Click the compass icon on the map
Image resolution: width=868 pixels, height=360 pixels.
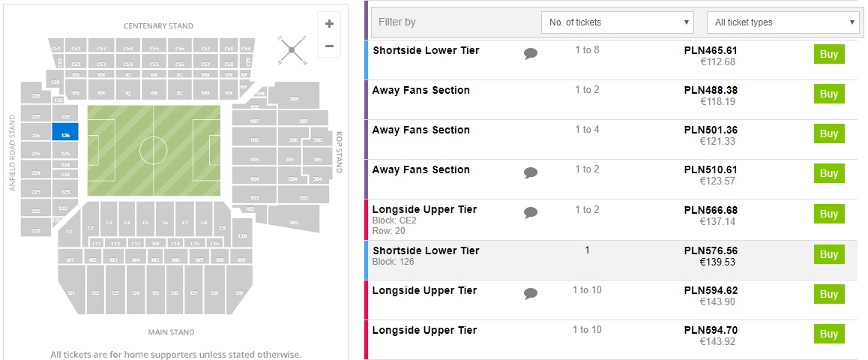coord(292,50)
